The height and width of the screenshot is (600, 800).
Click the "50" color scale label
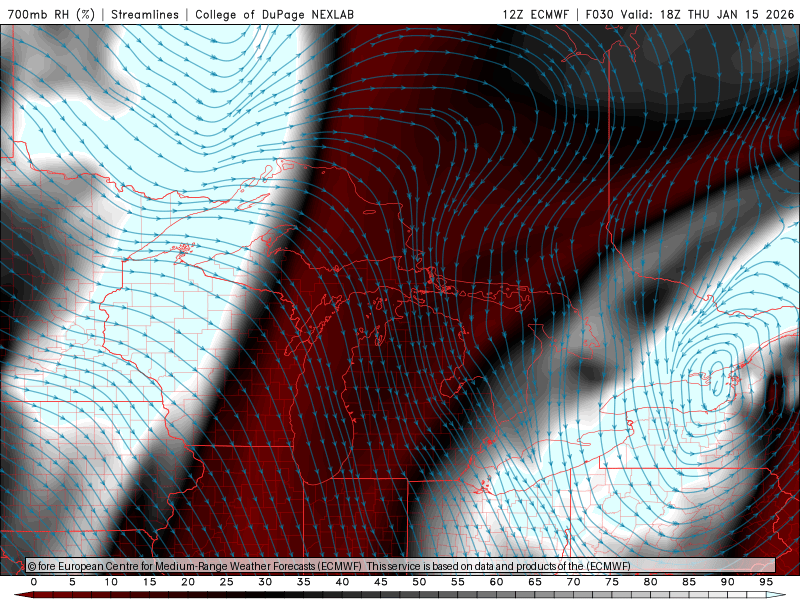419,582
